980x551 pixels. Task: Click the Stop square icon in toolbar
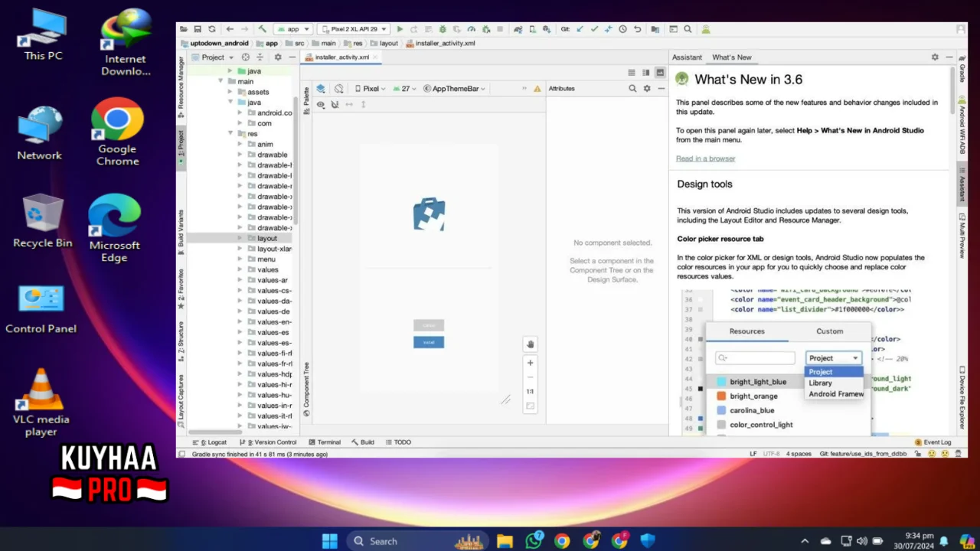pos(500,29)
